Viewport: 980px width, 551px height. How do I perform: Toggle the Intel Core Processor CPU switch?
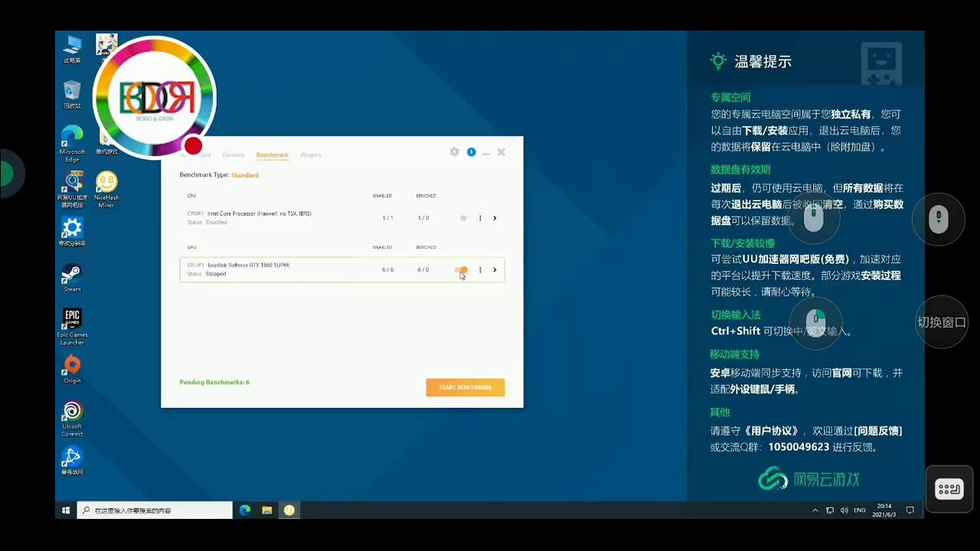[462, 218]
